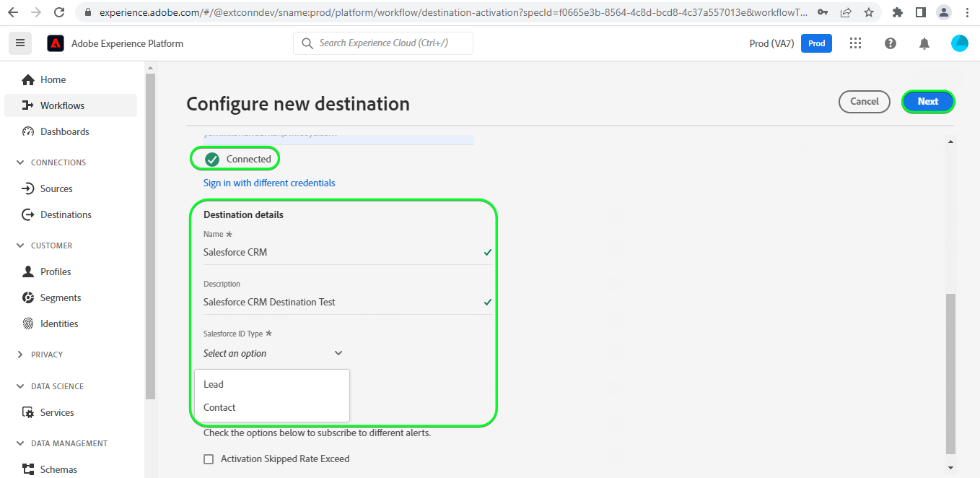The width and height of the screenshot is (980, 478).
Task: Choose Contact option in the list
Action: (219, 407)
